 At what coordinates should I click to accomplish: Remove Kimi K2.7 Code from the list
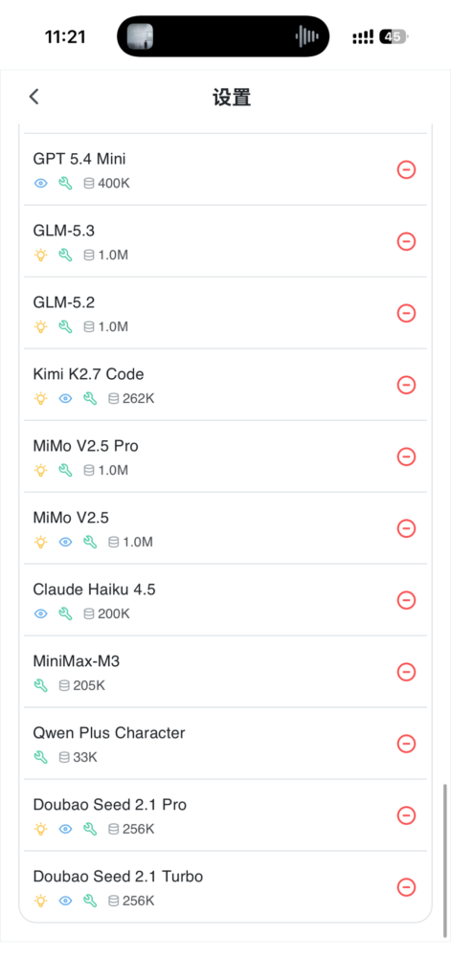click(407, 385)
